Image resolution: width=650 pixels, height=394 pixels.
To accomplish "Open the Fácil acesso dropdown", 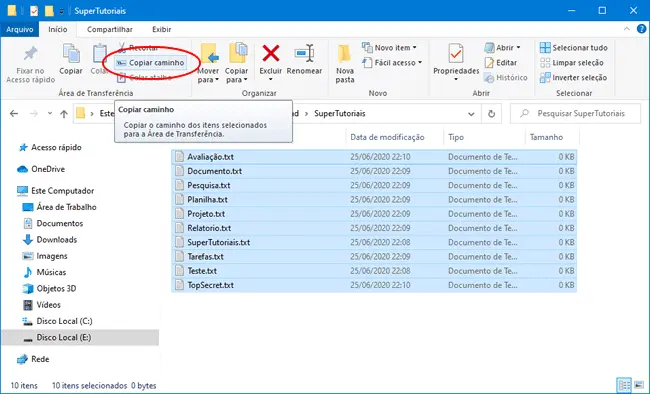I will click(x=392, y=63).
